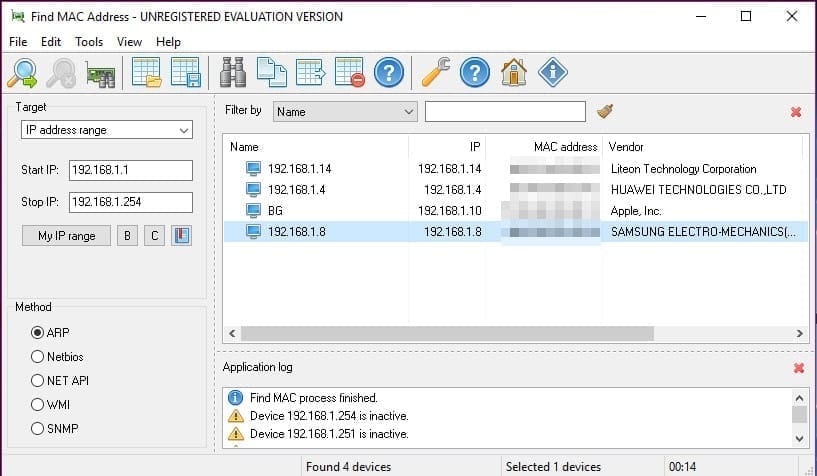Open the Tools menu

tap(89, 42)
